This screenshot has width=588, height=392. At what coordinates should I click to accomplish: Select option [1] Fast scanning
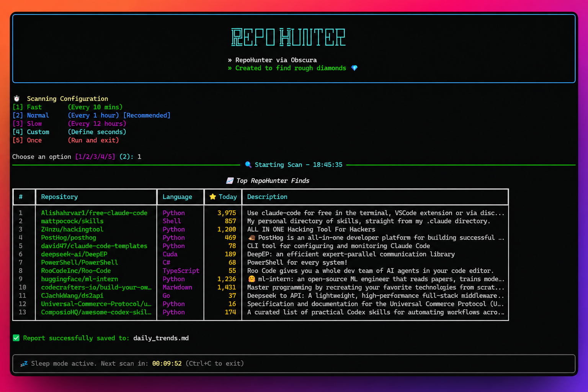click(x=67, y=107)
